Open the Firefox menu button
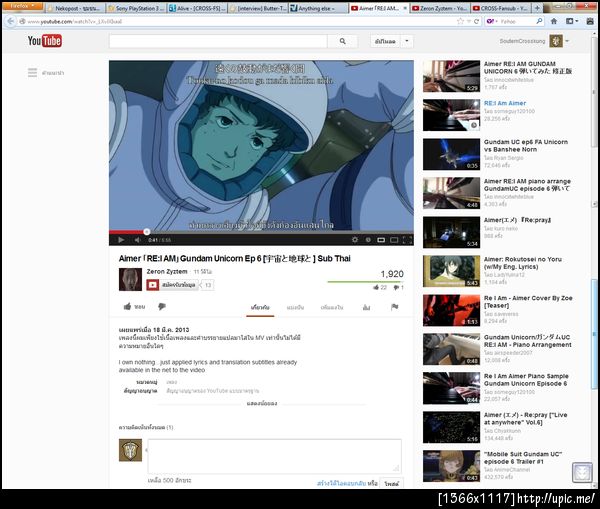 [22, 6]
